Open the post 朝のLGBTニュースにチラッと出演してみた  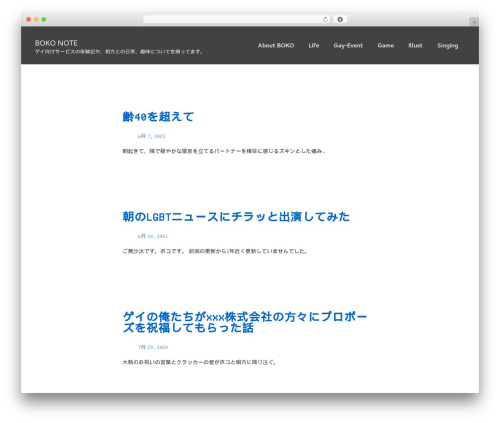pos(236,217)
